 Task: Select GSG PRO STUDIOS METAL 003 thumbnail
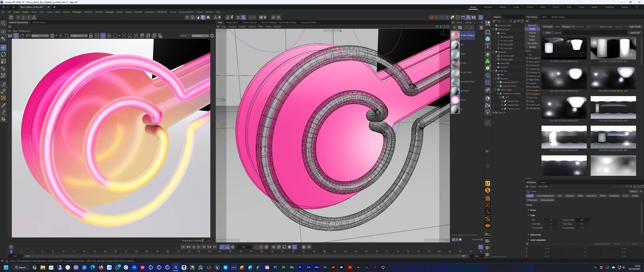point(564,78)
